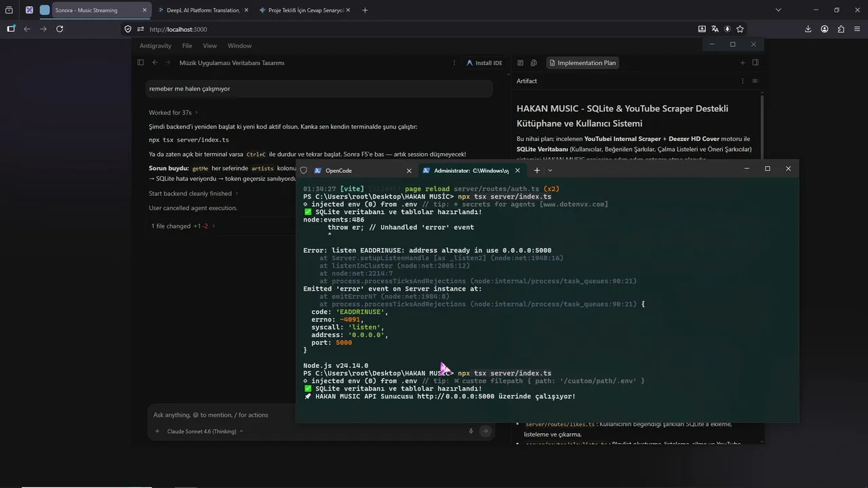The height and width of the screenshot is (488, 868).
Task: Open the Firefox View icon in the browser
Action: coord(9,10)
